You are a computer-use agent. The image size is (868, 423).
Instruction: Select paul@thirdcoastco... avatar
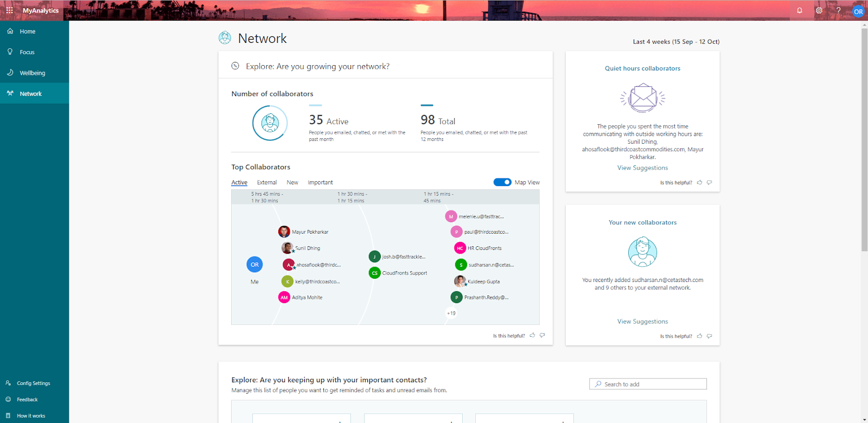[457, 232]
